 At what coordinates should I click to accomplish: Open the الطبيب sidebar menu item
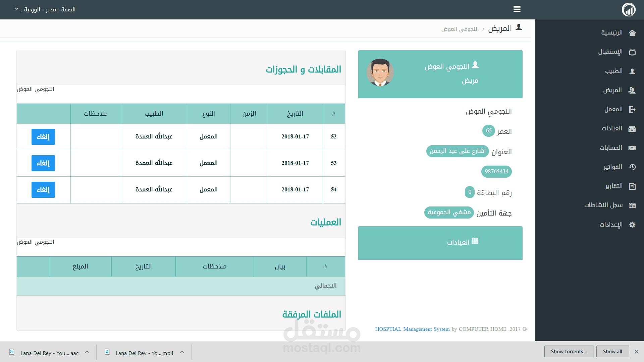[x=613, y=71]
